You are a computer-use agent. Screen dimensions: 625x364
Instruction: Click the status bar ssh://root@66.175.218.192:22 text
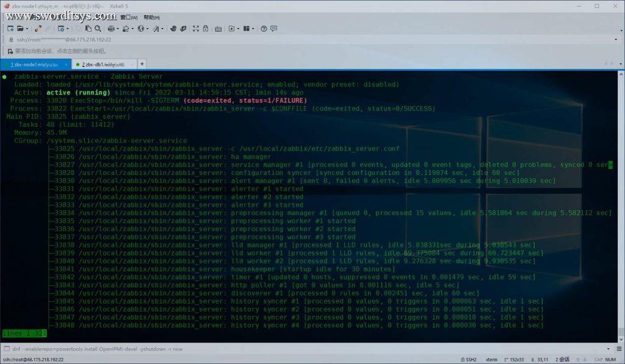32,360
